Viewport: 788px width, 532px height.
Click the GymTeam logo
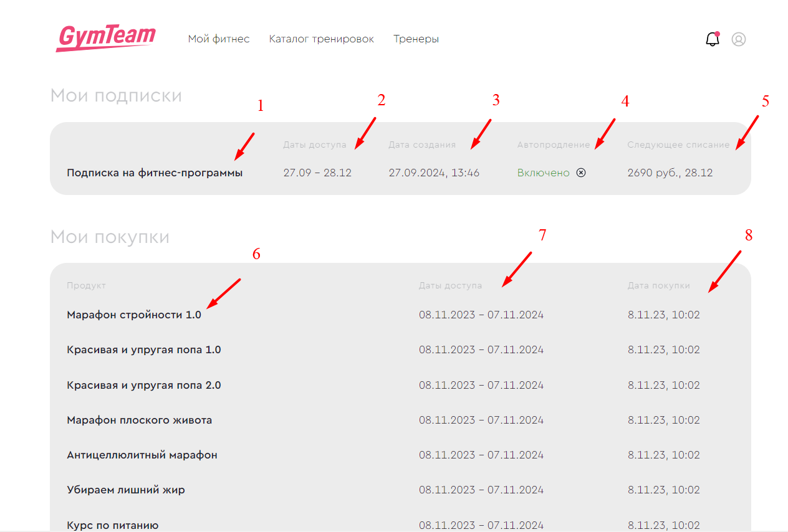tap(105, 39)
